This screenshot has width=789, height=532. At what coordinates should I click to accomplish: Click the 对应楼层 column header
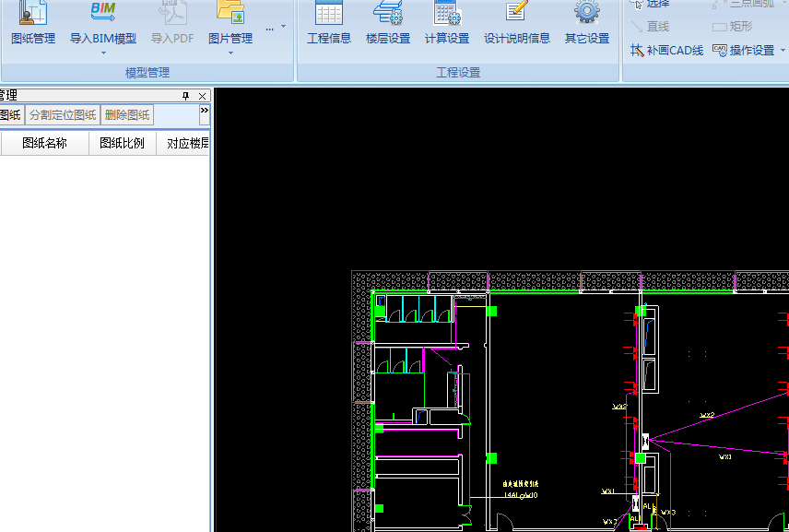(x=183, y=144)
